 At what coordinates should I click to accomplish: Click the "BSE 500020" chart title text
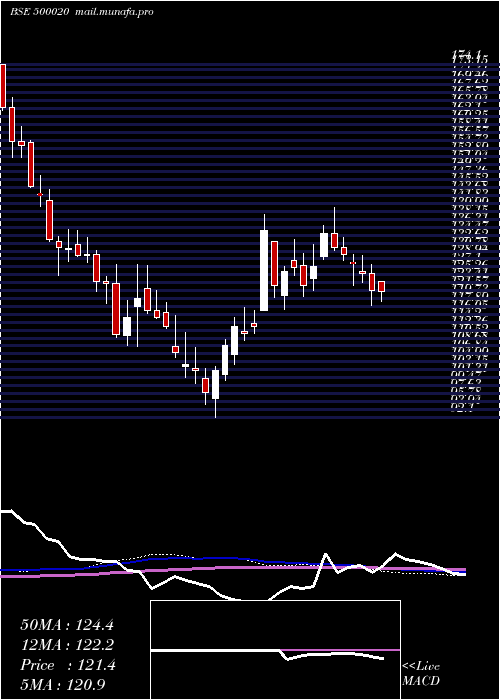point(39,12)
